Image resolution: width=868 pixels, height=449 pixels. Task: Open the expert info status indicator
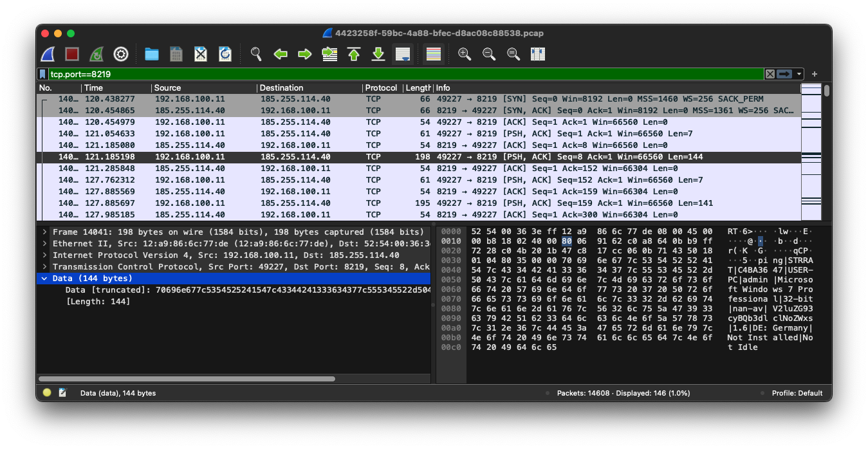[x=47, y=392]
